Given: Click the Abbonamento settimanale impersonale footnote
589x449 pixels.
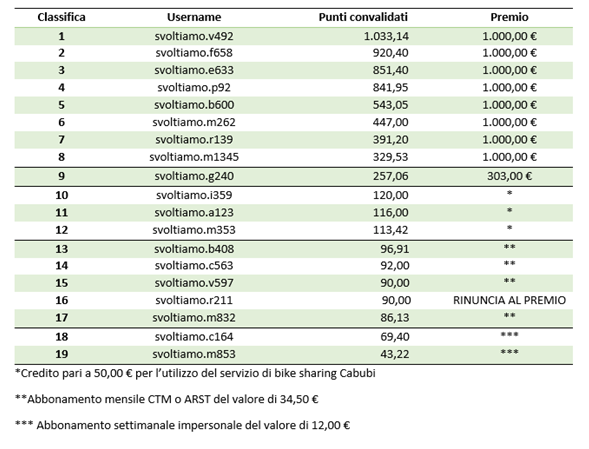Looking at the screenshot, I should (183, 425).
